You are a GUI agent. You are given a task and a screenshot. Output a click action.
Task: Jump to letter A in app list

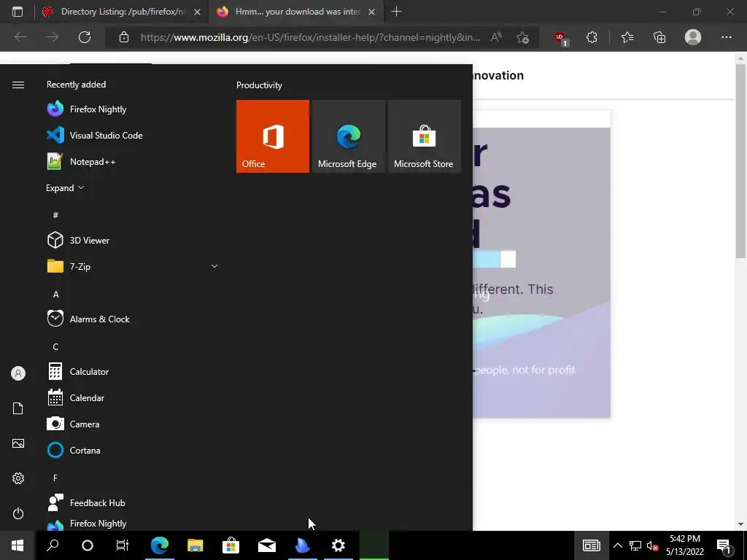[55, 295]
